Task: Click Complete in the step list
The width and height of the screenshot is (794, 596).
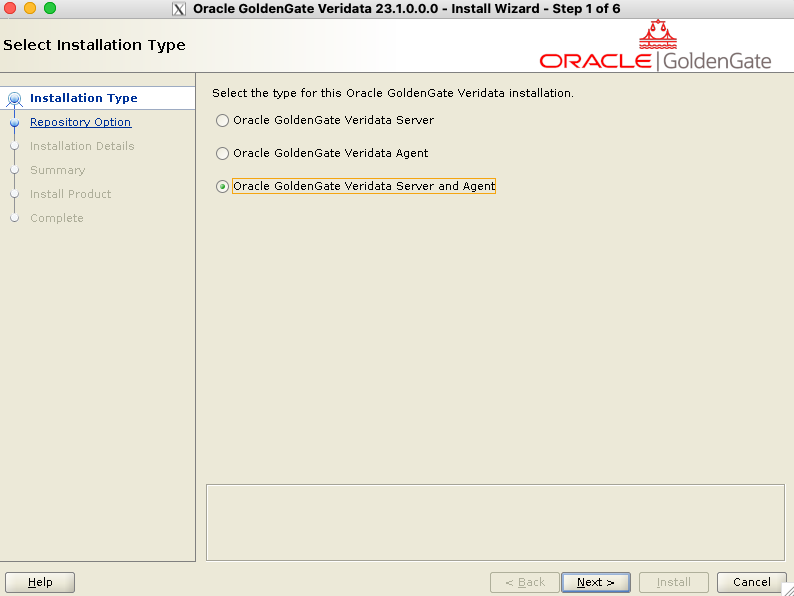Action: coord(56,218)
